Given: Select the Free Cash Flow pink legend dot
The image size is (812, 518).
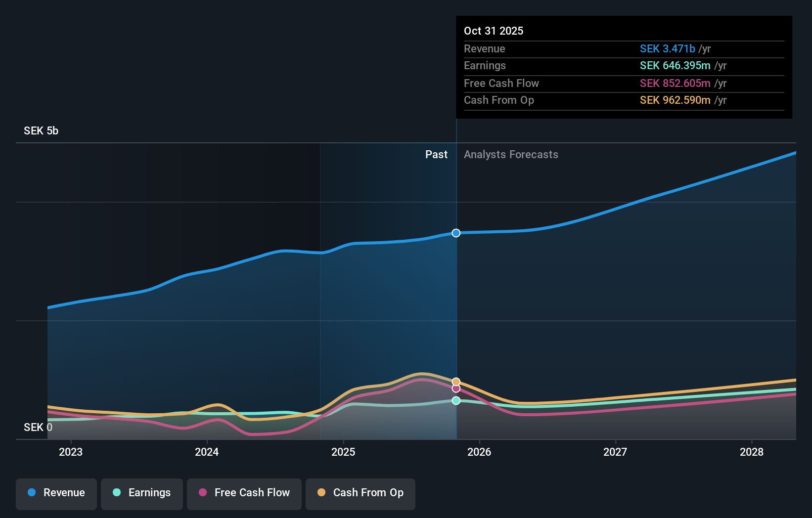Looking at the screenshot, I should pyautogui.click(x=203, y=493).
